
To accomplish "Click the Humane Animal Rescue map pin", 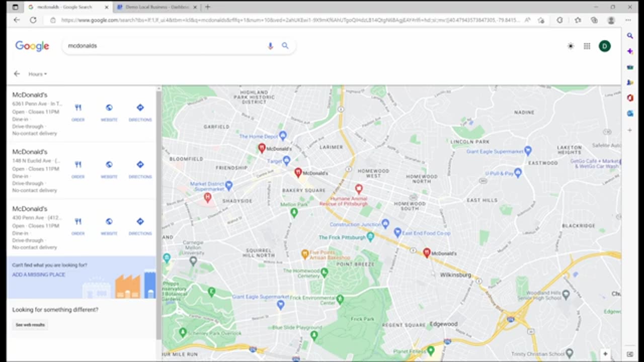I will (x=359, y=190).
